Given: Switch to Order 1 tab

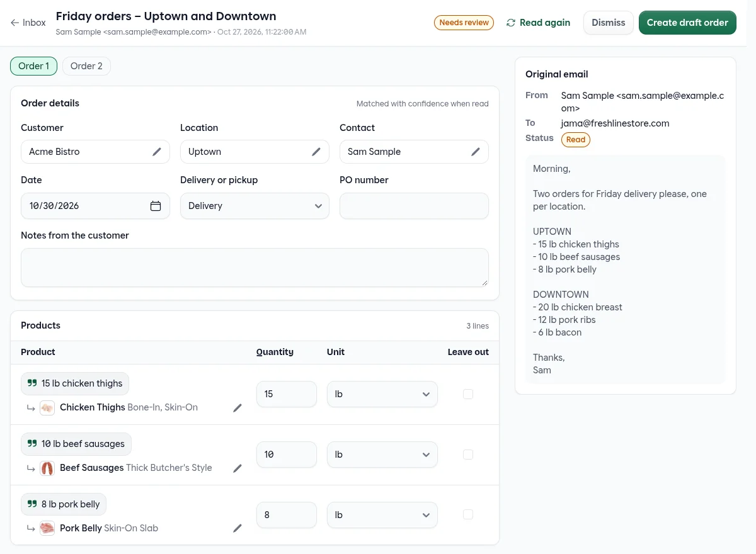Looking at the screenshot, I should click(x=34, y=66).
